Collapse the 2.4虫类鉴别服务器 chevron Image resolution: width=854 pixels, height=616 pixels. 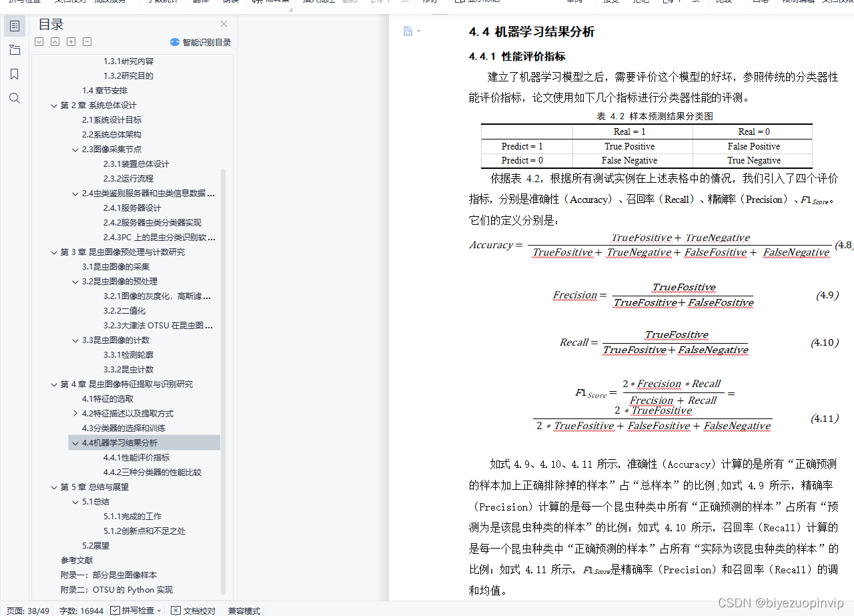(x=75, y=194)
